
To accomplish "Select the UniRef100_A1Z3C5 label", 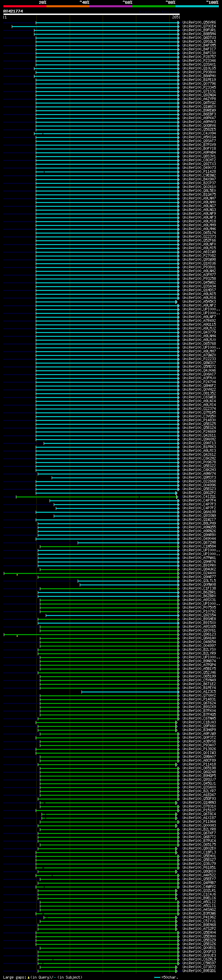I will 199,691.
